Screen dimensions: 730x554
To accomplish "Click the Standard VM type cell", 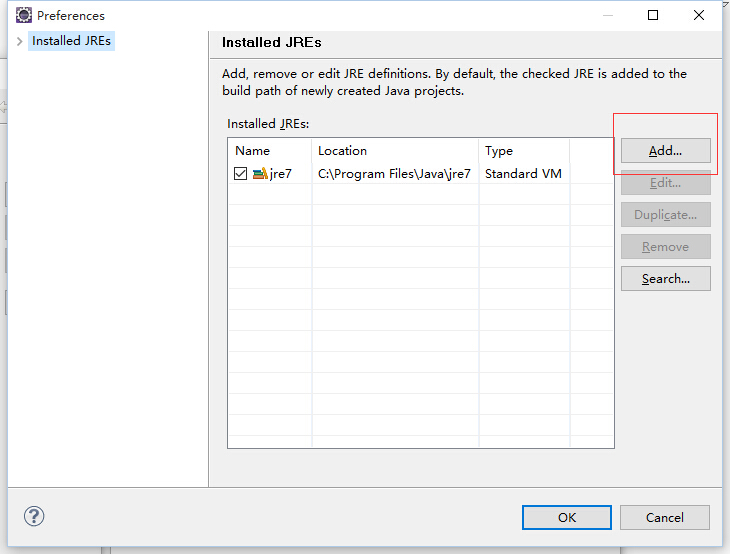I will 523,174.
